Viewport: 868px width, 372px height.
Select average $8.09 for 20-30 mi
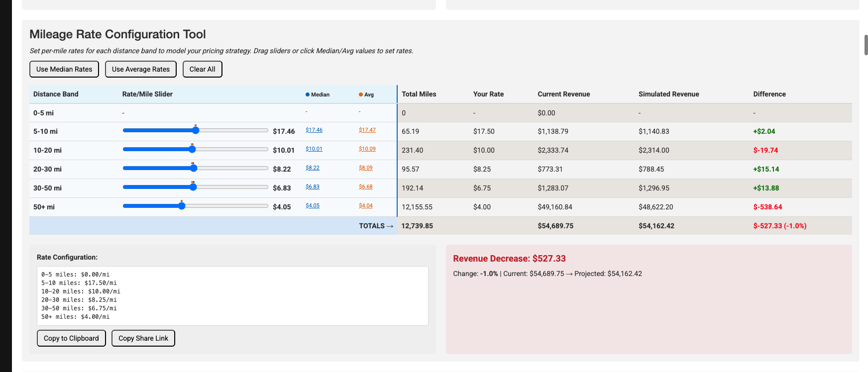click(x=365, y=168)
